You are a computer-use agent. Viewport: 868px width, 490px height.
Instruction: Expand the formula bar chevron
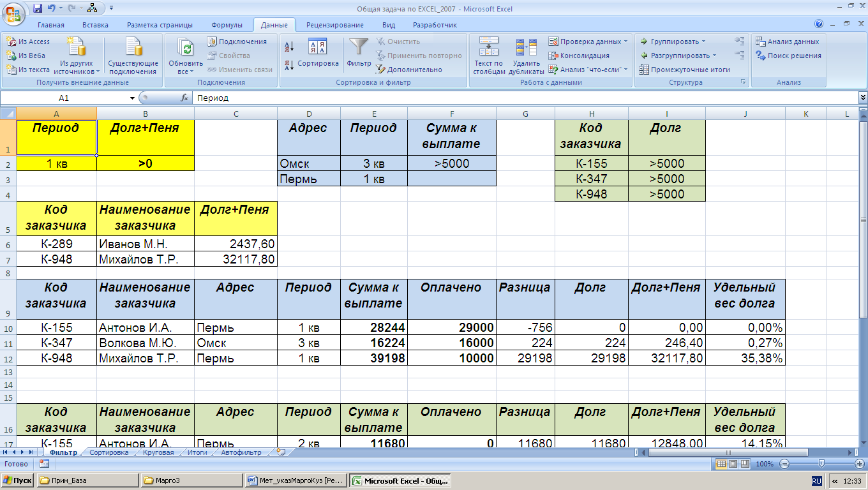point(863,98)
